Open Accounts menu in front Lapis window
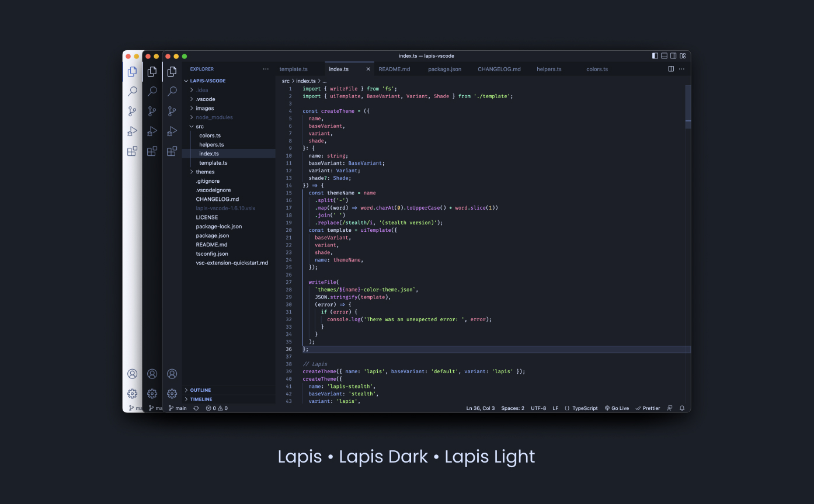Viewport: 814px width, 504px height. pos(172,374)
